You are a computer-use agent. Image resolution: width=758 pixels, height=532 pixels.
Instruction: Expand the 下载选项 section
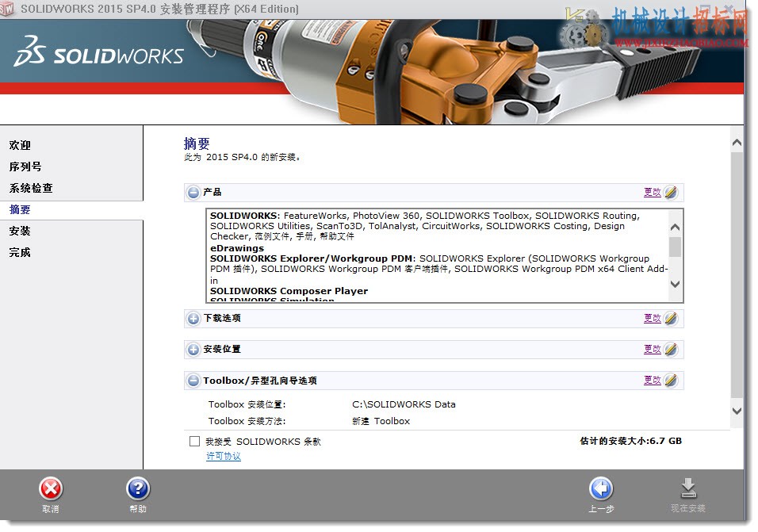pyautogui.click(x=193, y=319)
